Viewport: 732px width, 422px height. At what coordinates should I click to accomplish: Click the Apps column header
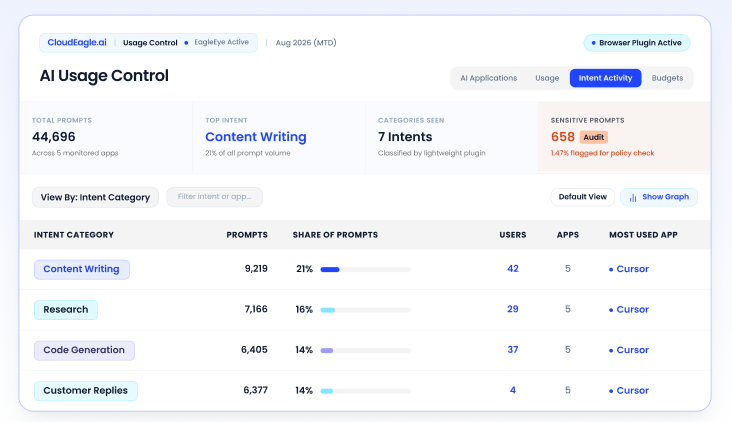(568, 235)
